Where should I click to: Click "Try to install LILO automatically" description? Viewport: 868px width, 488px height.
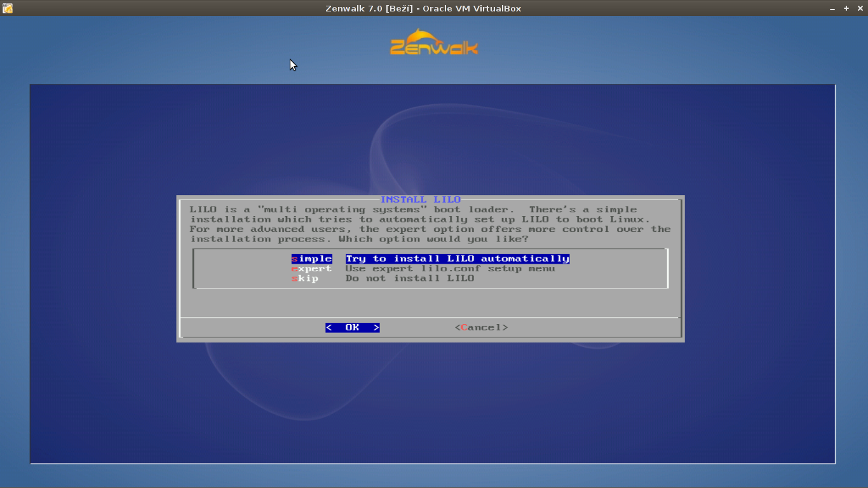click(x=457, y=259)
